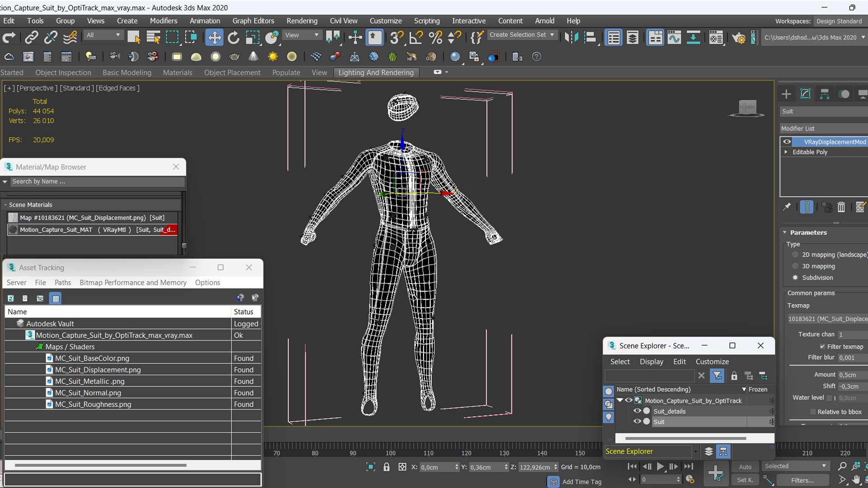
Task: Toggle VRayDisplacementMod visibility eye
Action: [x=787, y=141]
